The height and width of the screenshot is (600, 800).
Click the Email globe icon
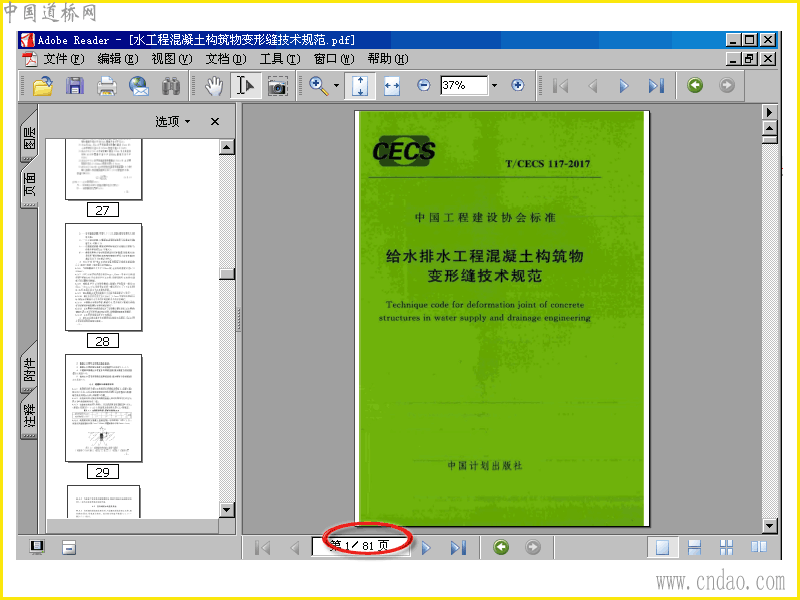139,85
